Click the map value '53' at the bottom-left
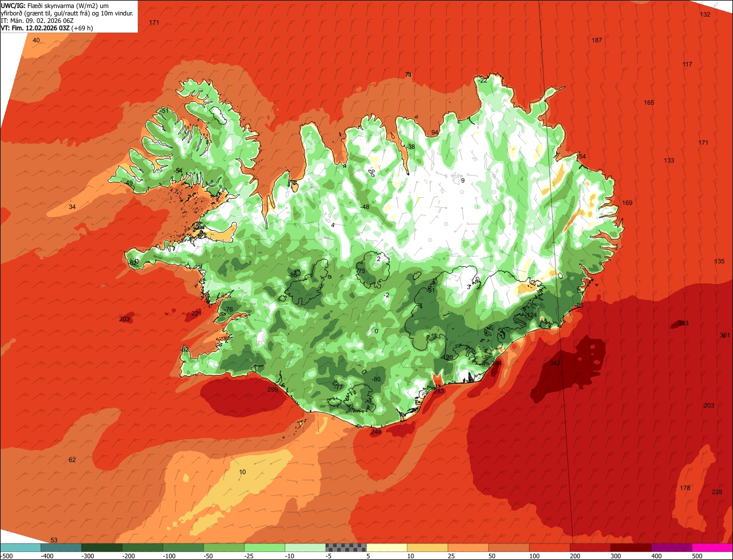 coord(54,540)
